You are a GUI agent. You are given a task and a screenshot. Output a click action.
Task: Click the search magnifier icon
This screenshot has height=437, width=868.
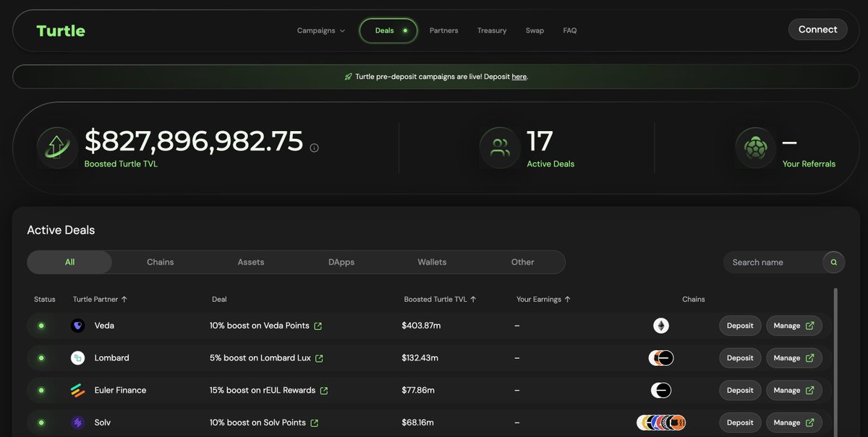834,262
